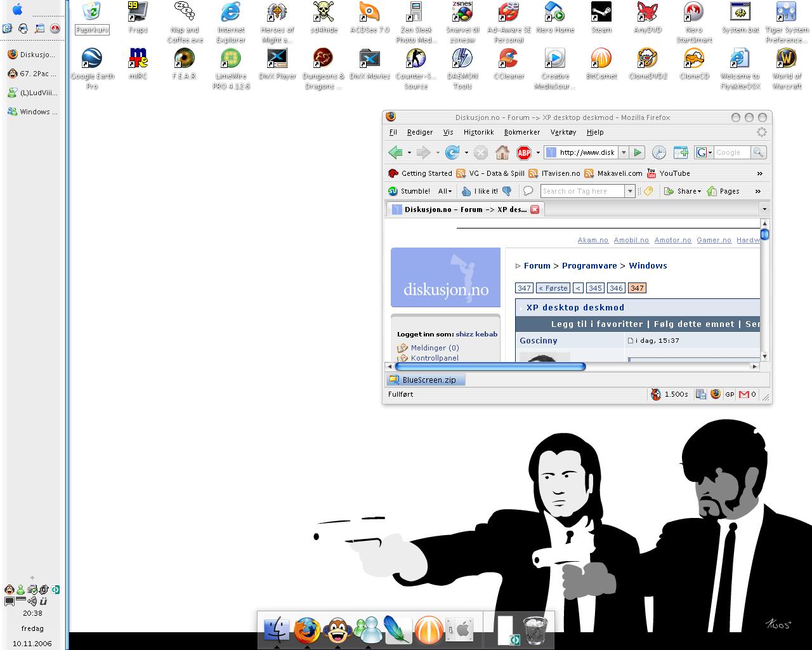Click the StumbleUpon tag icon
This screenshot has height=650, width=812.
coord(648,191)
